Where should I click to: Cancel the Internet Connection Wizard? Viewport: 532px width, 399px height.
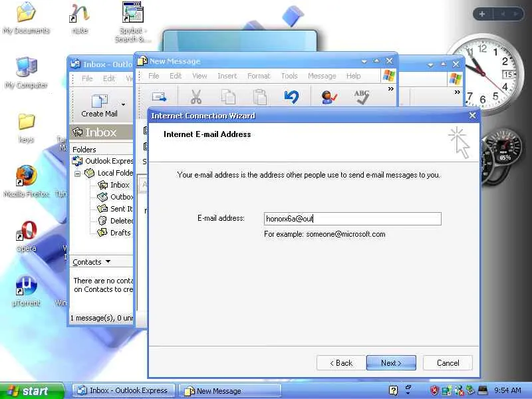coord(448,363)
